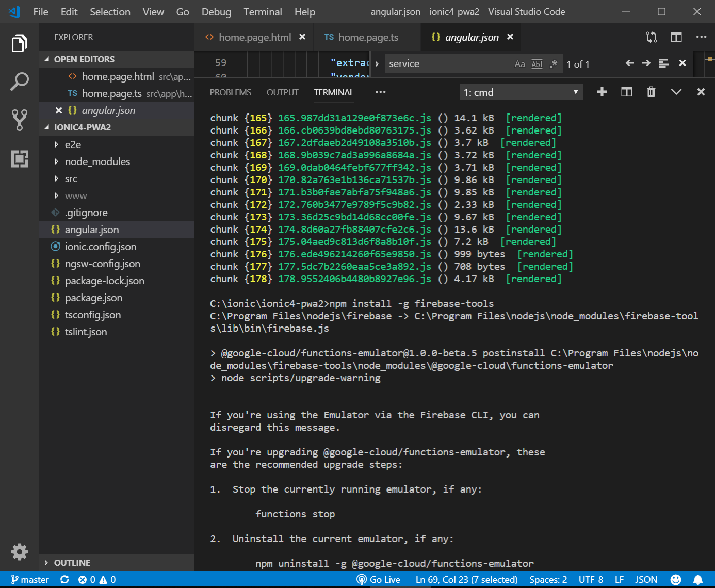Split the terminal panel
The height and width of the screenshot is (588, 715).
627,92
